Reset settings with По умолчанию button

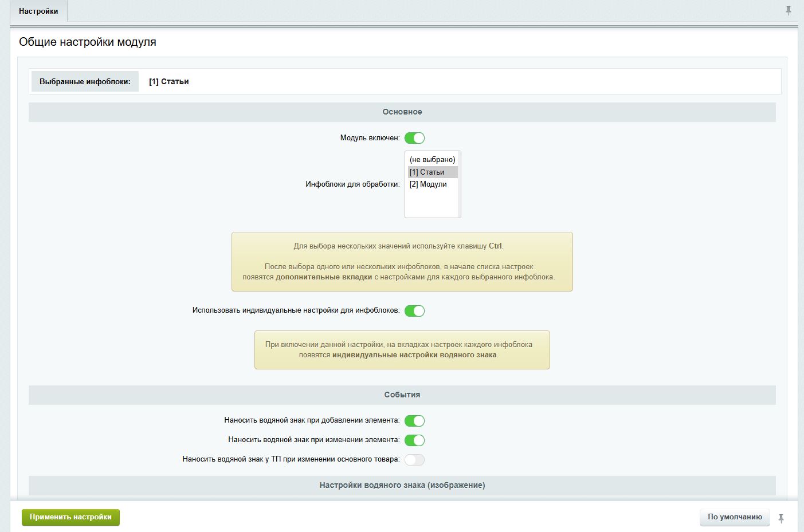(735, 517)
